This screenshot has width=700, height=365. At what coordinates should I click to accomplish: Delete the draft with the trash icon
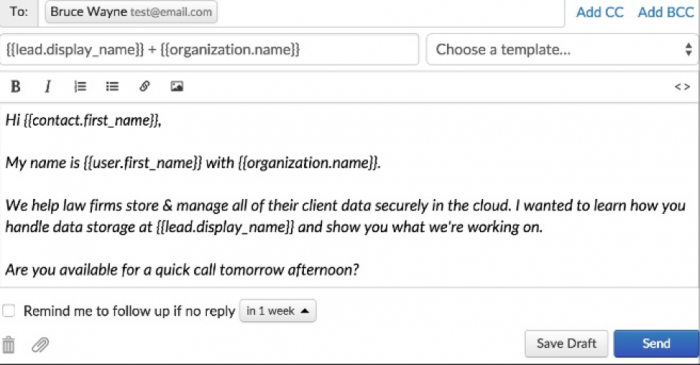[x=8, y=344]
